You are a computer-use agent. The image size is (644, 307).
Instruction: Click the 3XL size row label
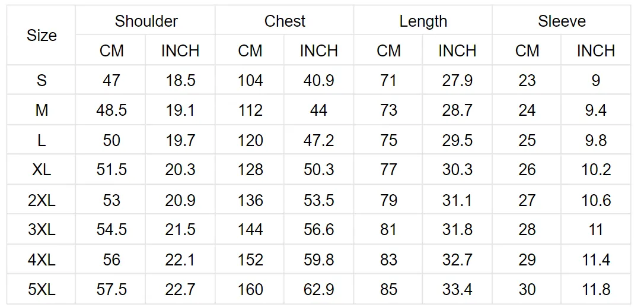42,230
